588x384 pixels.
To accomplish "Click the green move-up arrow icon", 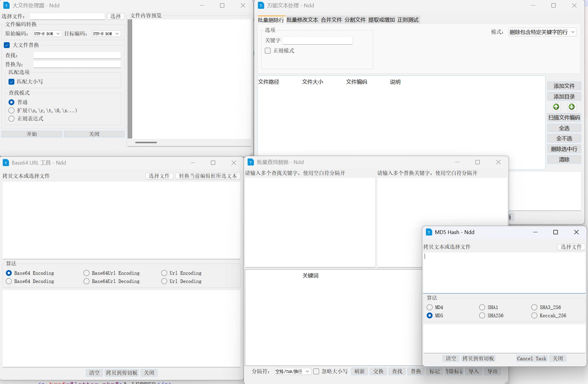I will coord(556,107).
